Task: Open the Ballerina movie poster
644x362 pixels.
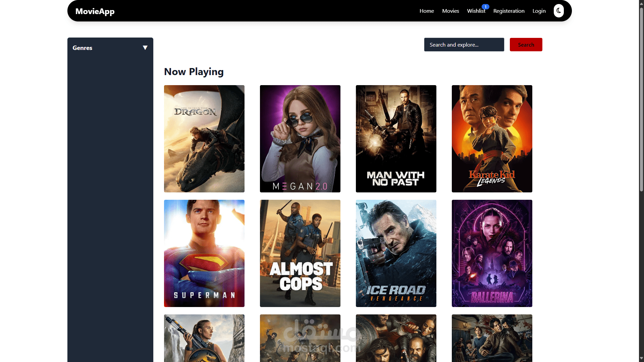Action: tap(492, 253)
